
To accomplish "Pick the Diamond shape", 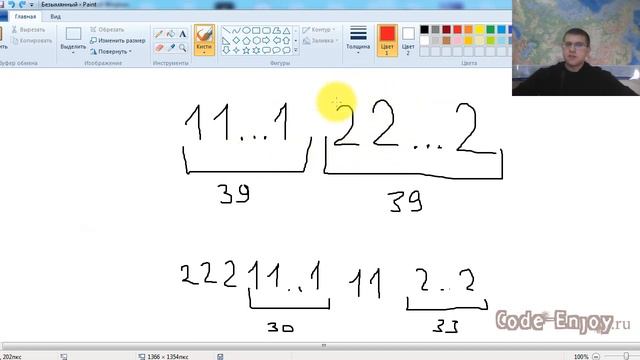I will coord(236,40).
